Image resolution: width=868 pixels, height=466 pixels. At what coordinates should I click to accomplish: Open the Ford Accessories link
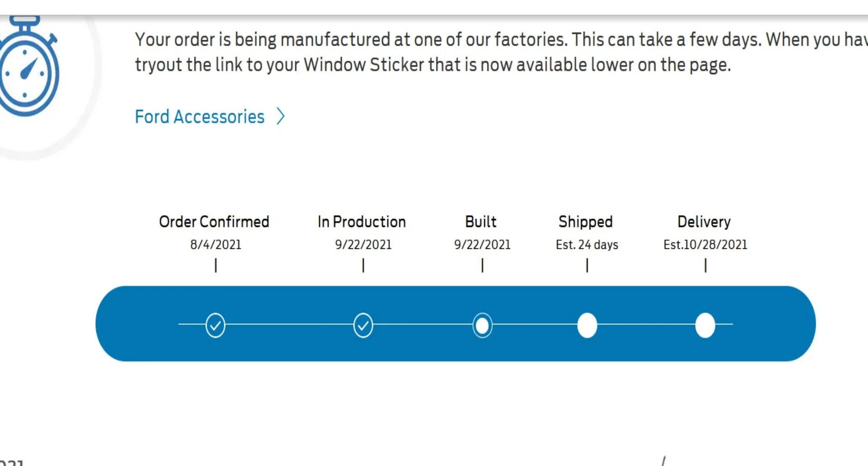click(200, 116)
